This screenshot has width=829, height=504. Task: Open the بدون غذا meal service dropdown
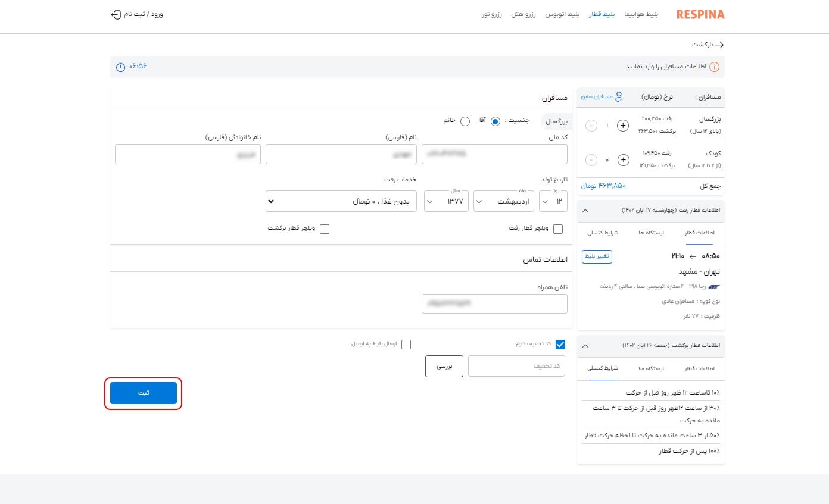[341, 201]
